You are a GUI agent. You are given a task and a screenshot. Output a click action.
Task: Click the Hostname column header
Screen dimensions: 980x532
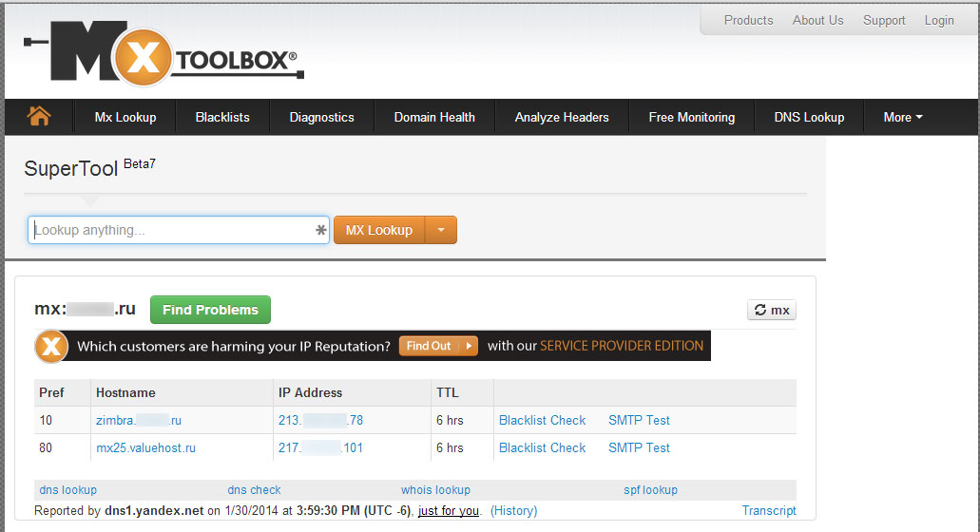125,392
